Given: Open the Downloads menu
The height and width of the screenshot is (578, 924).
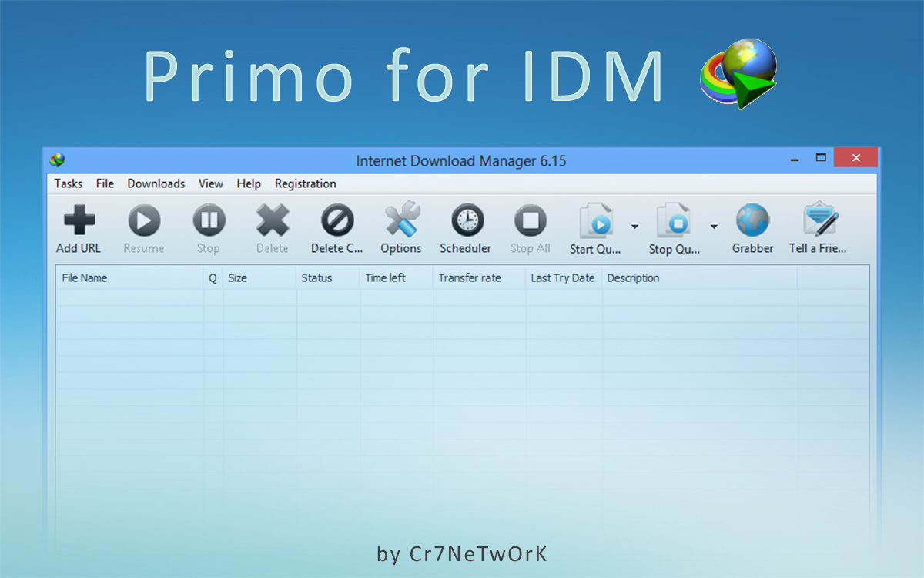Looking at the screenshot, I should [156, 183].
